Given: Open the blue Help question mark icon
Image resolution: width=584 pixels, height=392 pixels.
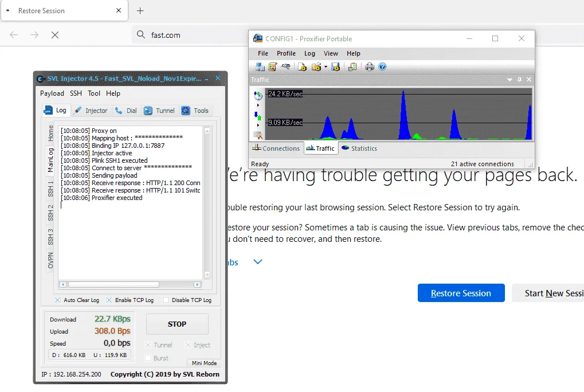Looking at the screenshot, I should pyautogui.click(x=382, y=66).
